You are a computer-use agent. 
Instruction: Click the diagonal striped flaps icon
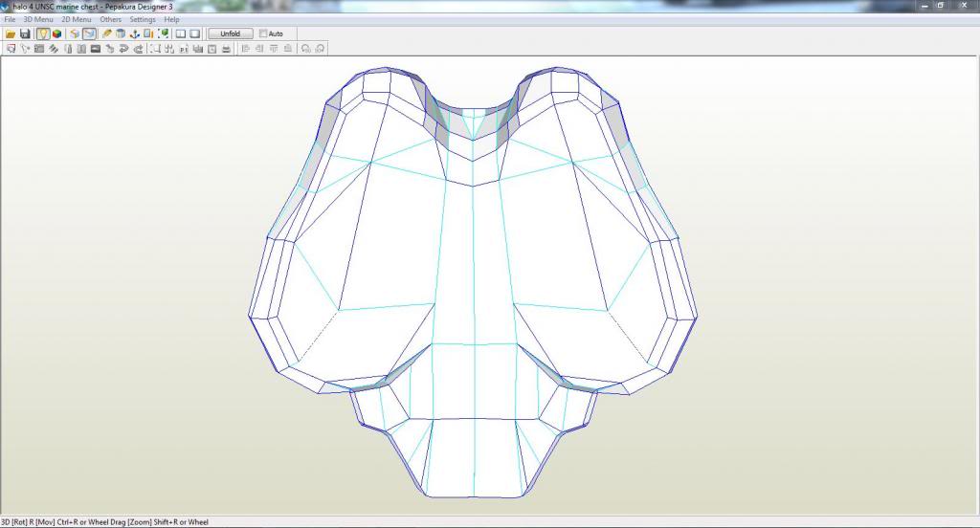[x=54, y=49]
